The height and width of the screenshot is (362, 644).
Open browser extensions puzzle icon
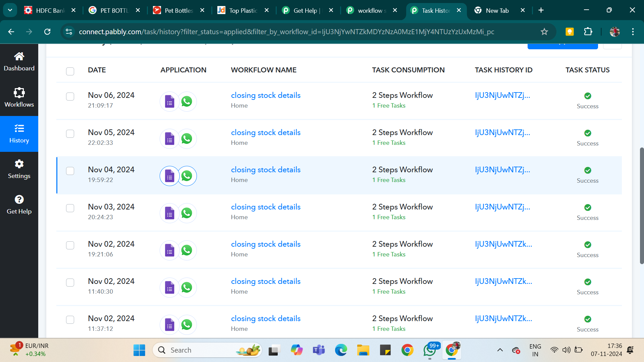[588, 32]
